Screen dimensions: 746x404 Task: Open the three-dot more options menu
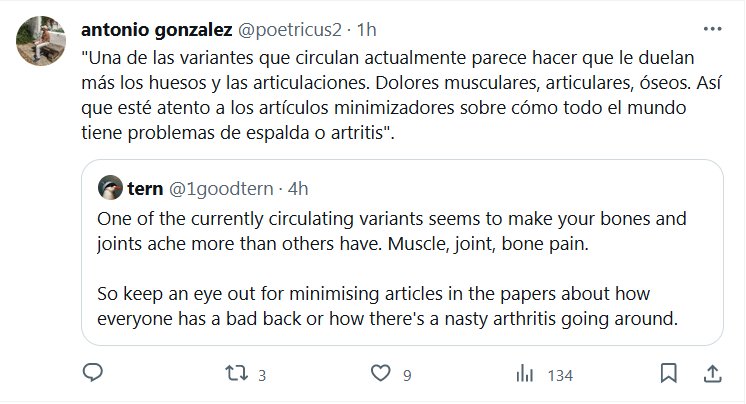[x=709, y=26]
